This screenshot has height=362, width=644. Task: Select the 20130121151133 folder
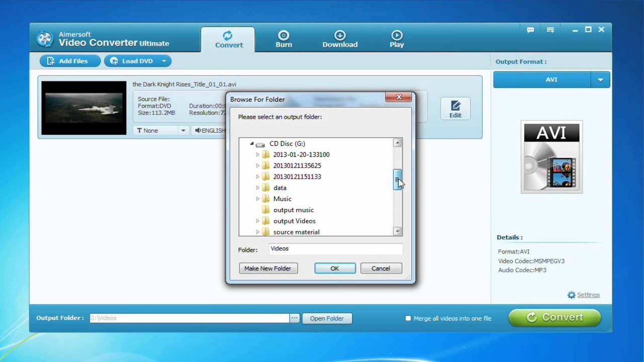pos(297,177)
